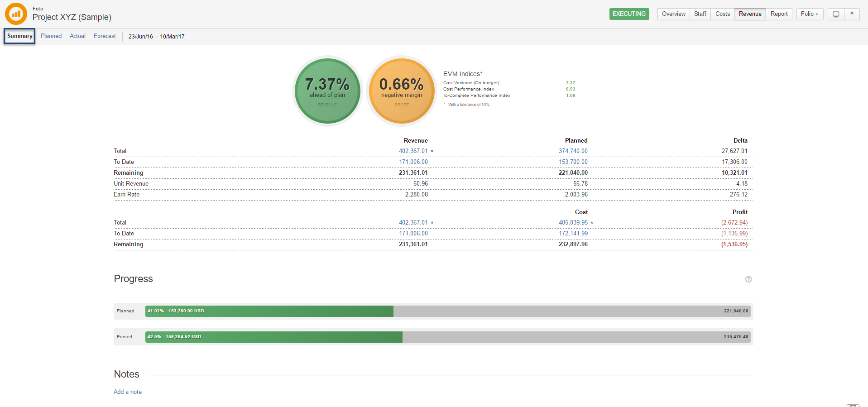The height and width of the screenshot is (407, 868).
Task: Open the Staff tab
Action: tap(700, 14)
